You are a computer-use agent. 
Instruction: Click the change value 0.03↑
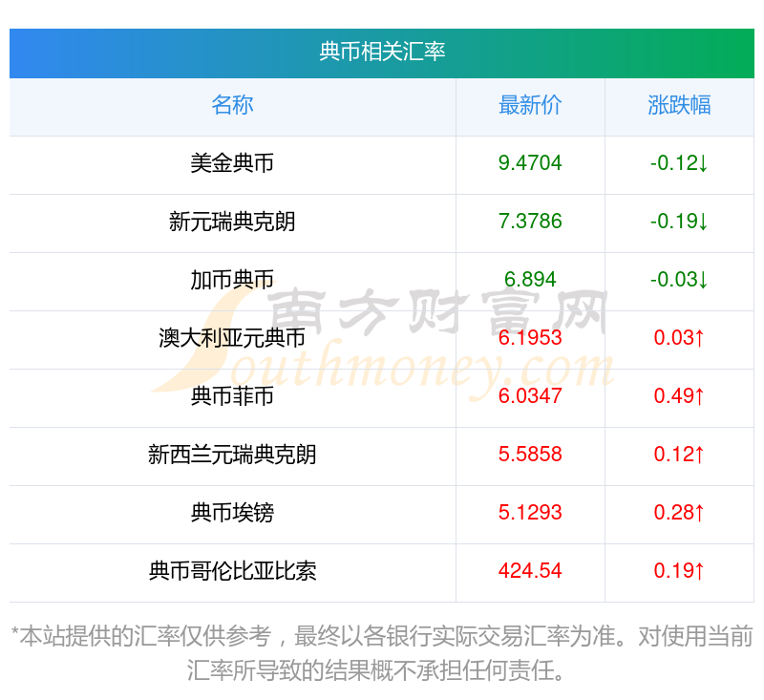679,338
